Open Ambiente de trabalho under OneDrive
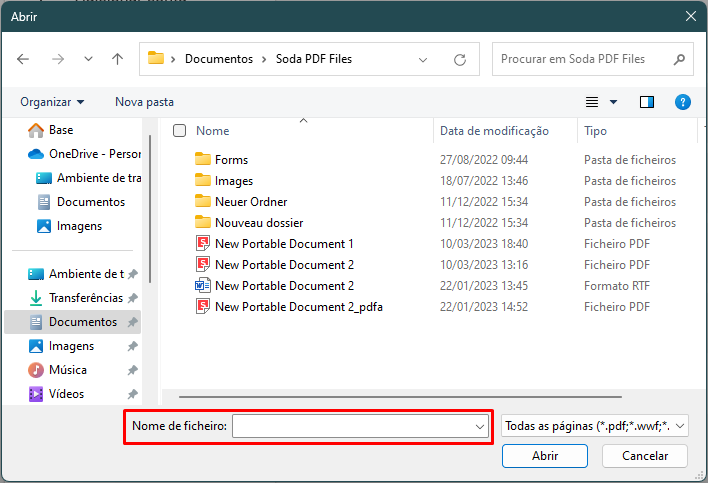The height and width of the screenshot is (483, 708). 88,178
